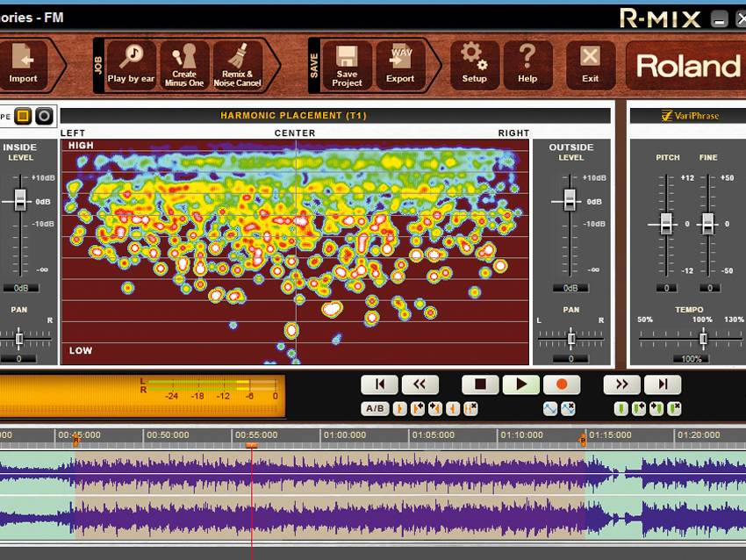Click the fast-forward double-arrow button
Image resolution: width=746 pixels, height=560 pixels.
click(622, 384)
